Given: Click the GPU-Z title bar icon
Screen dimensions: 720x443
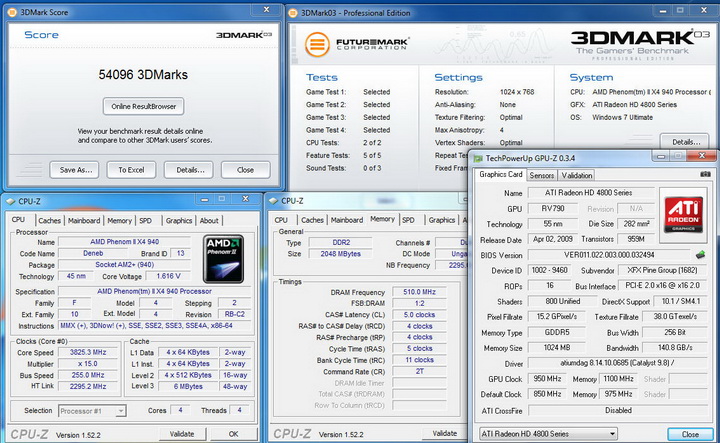Looking at the screenshot, I should 478,158.
